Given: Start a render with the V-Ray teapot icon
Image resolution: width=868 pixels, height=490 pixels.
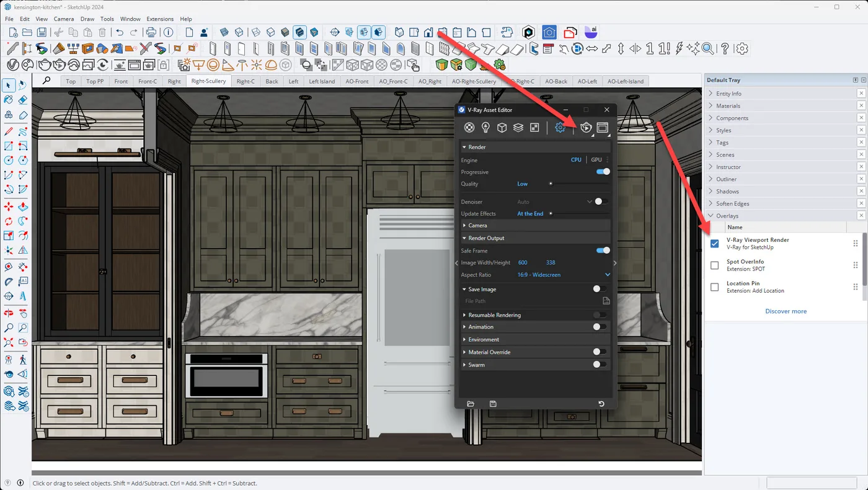Looking at the screenshot, I should tap(585, 127).
